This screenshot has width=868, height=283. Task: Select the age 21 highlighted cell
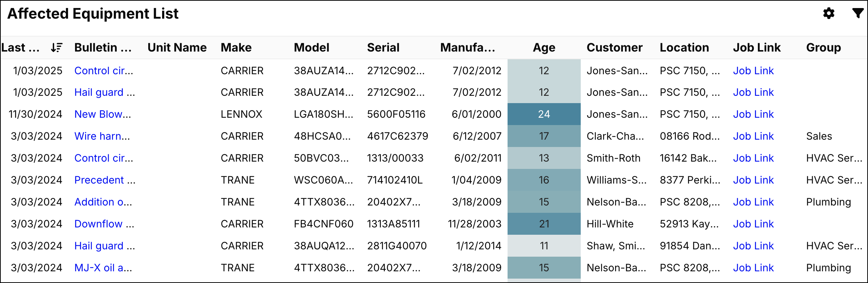coord(544,224)
